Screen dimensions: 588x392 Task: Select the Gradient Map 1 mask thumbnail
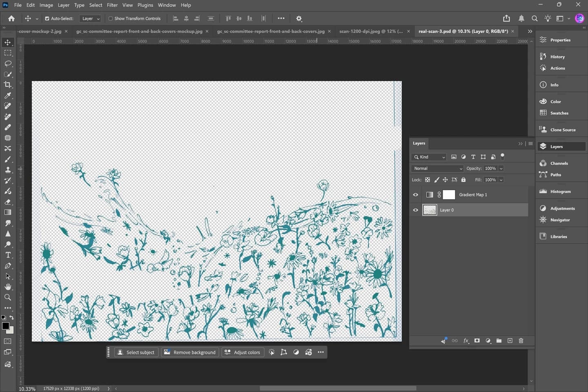449,195
